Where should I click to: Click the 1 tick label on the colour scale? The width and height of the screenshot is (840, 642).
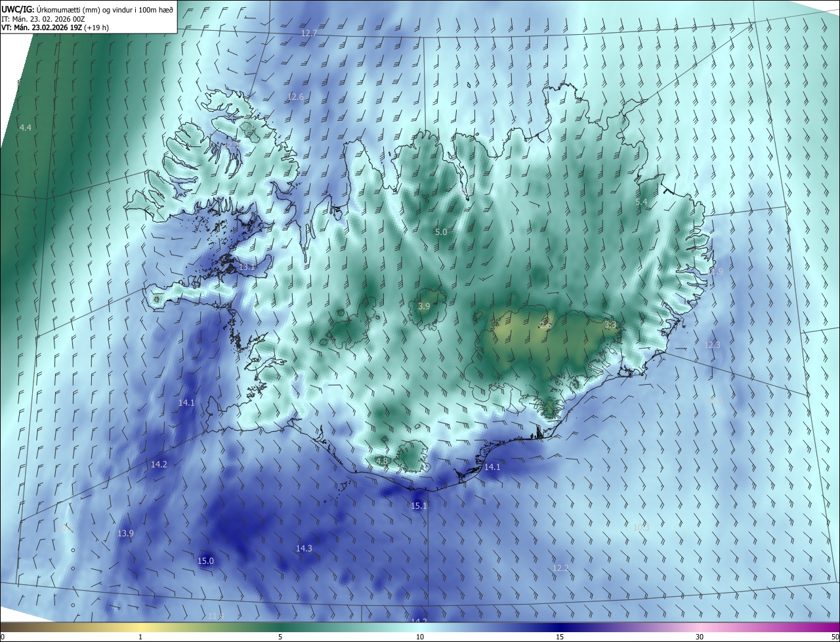[x=140, y=637]
